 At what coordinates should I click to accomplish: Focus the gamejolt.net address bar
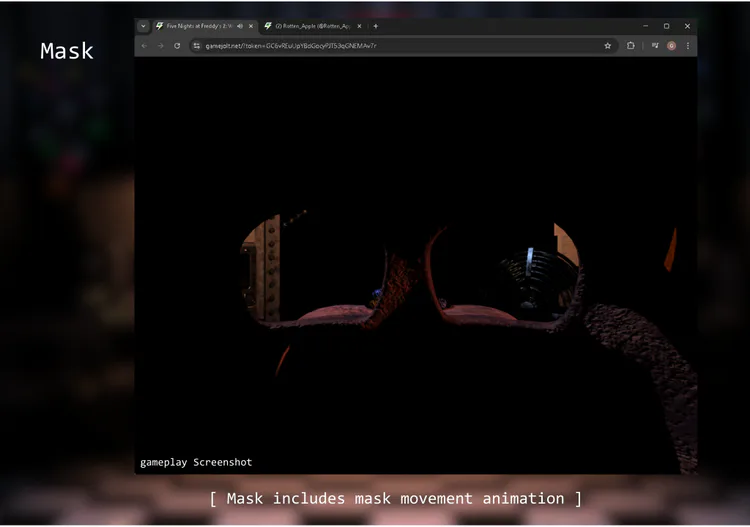coord(403,46)
